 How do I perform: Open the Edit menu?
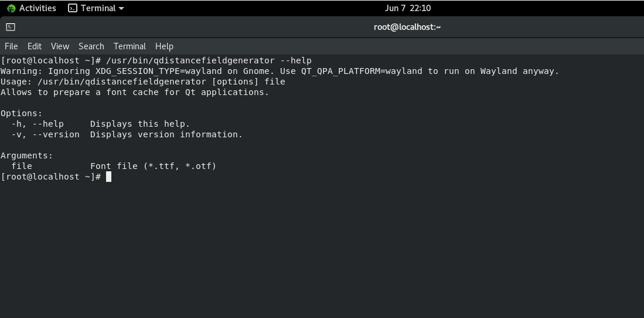(35, 46)
